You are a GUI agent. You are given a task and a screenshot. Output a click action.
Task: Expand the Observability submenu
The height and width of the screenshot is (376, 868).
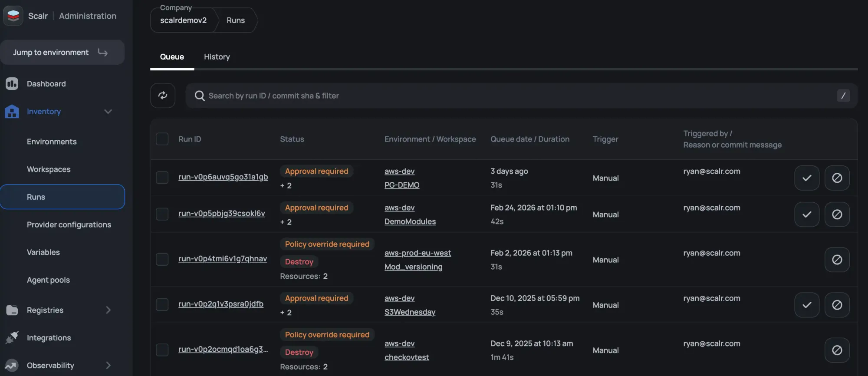[108, 366]
